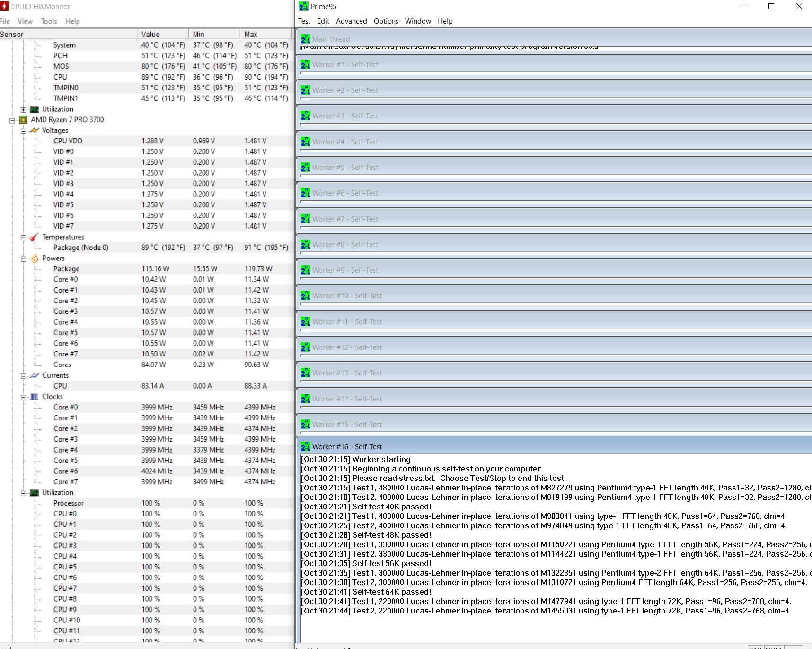Image resolution: width=812 pixels, height=649 pixels.
Task: Open the Advanced menu in Prime95
Action: pyautogui.click(x=352, y=21)
